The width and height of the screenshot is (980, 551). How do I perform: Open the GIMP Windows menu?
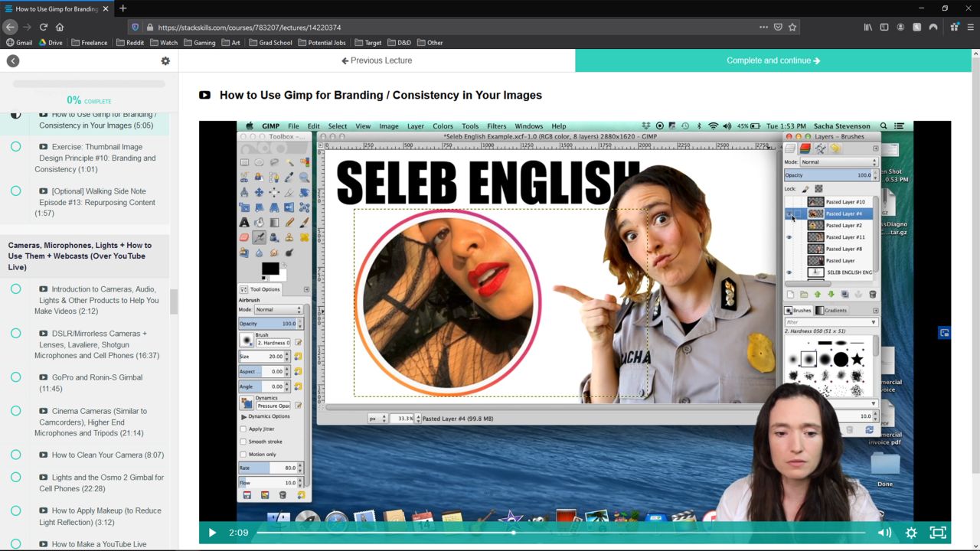[528, 126]
